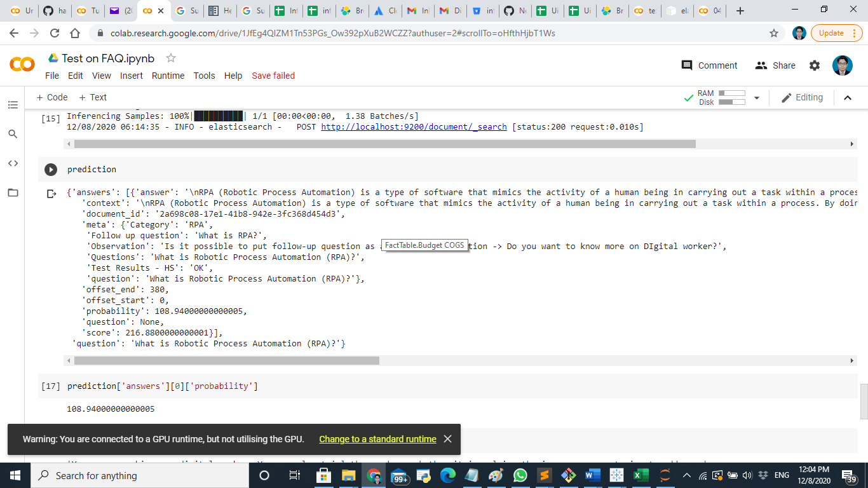Viewport: 868px width, 488px height.
Task: Open the volume control tray icon
Action: click(x=747, y=475)
